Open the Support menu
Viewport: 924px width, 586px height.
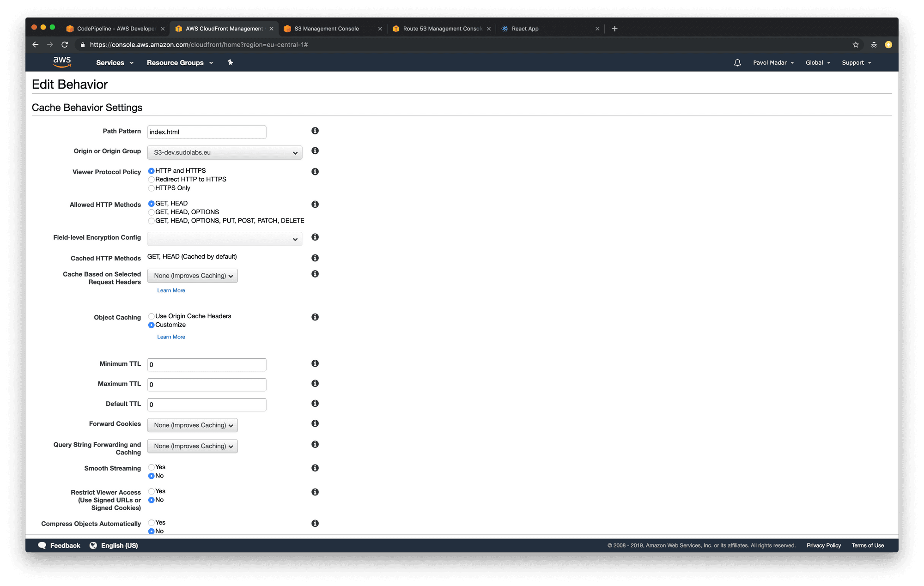pyautogui.click(x=857, y=63)
